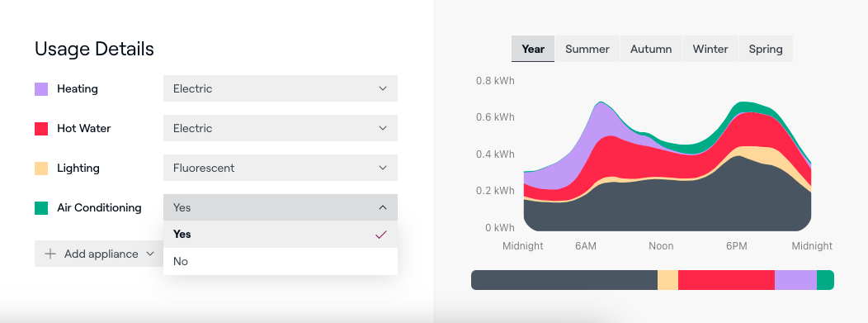Switch to the Summer tab
Image resolution: width=868 pixels, height=323 pixels.
(x=587, y=49)
